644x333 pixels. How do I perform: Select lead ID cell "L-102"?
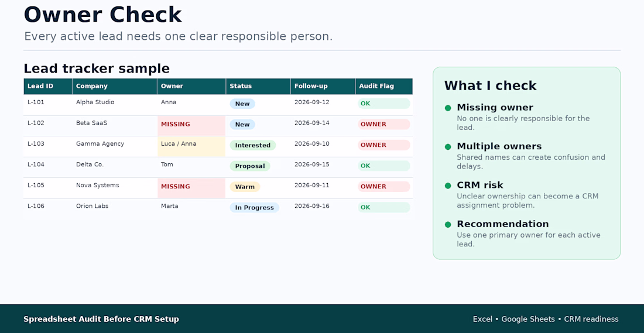(x=36, y=123)
